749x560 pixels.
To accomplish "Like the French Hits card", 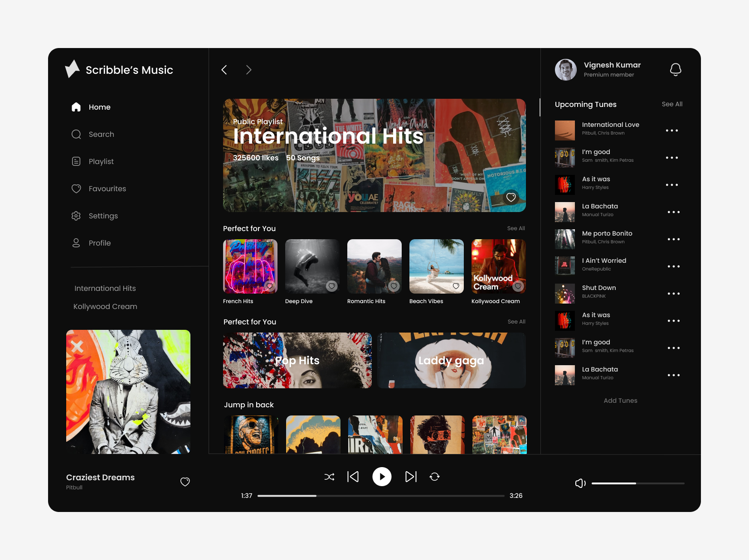I will coord(270,286).
